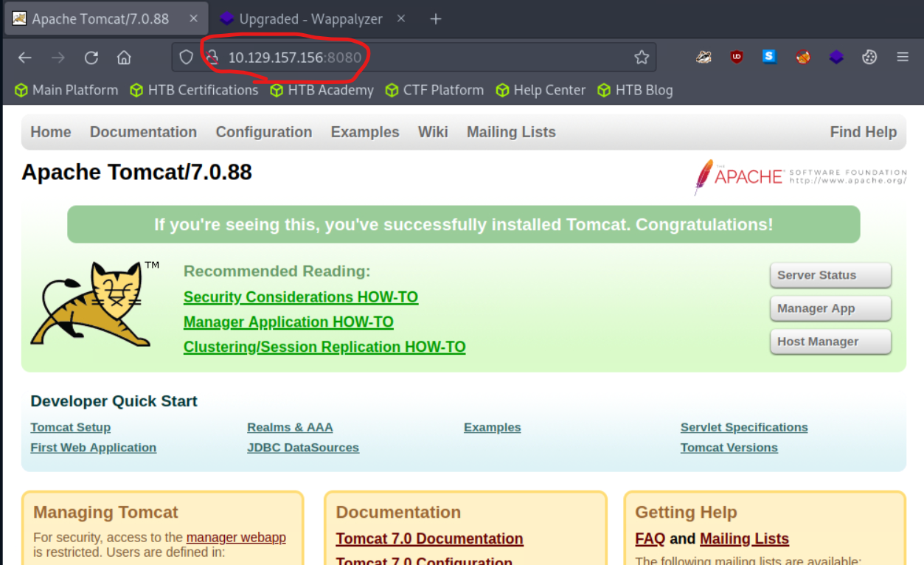924x565 pixels.
Task: Click Find Help in navigation bar
Action: (x=864, y=132)
